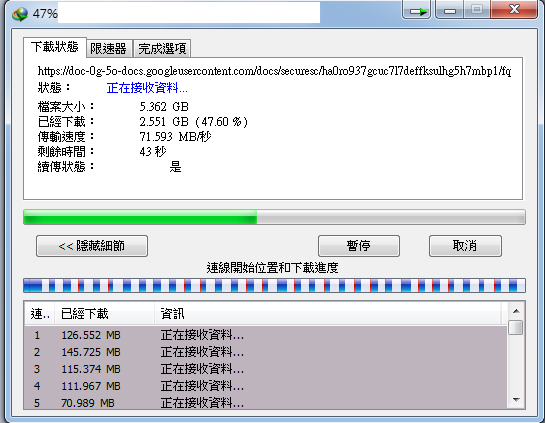Click the blue connection segments progress bar
Viewport: 545px width, 423px height.
[x=274, y=285]
